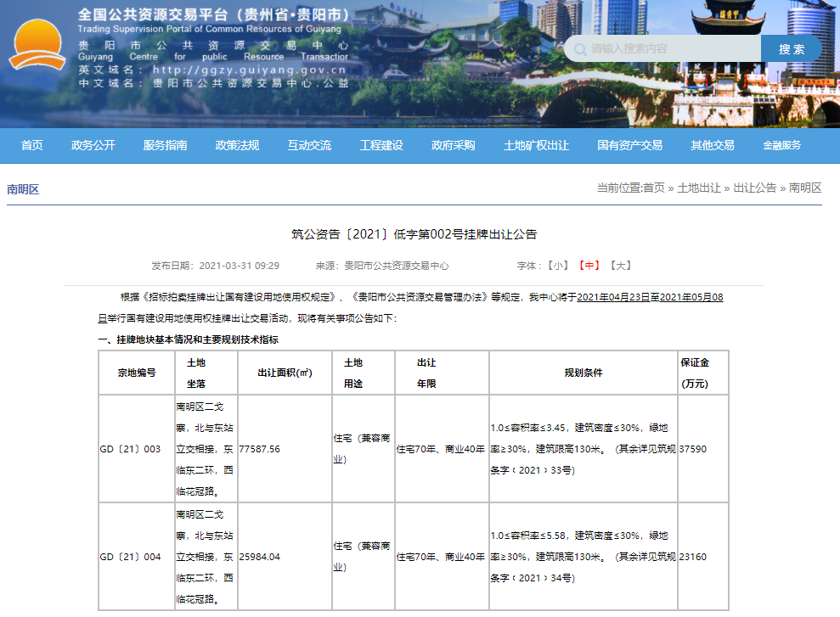Go to 服务指南 in navigation bar

point(166,145)
